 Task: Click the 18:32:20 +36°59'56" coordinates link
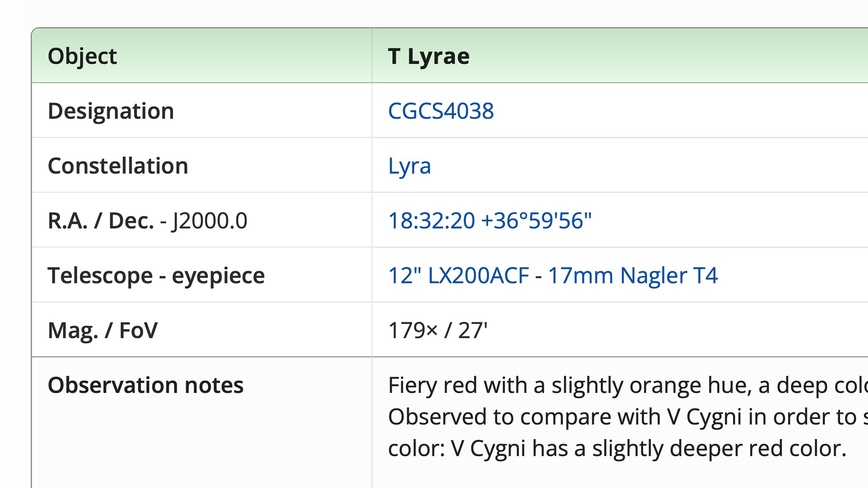490,221
